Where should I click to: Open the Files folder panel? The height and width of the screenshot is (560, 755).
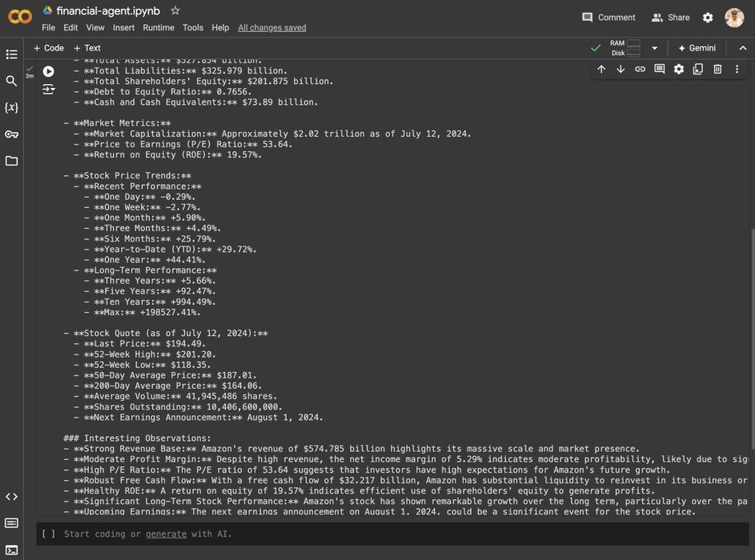click(x=11, y=161)
